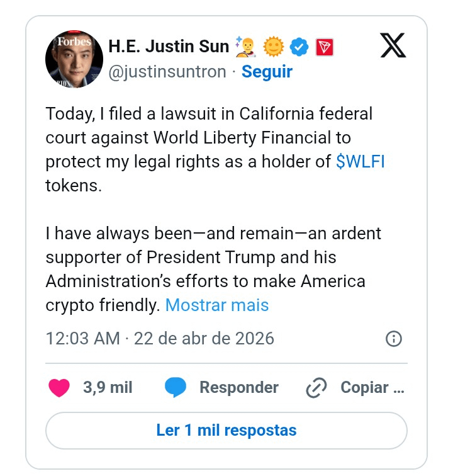This screenshot has height=476, width=453.
Task: Like the tweet with the heart icon
Action: coord(59,387)
